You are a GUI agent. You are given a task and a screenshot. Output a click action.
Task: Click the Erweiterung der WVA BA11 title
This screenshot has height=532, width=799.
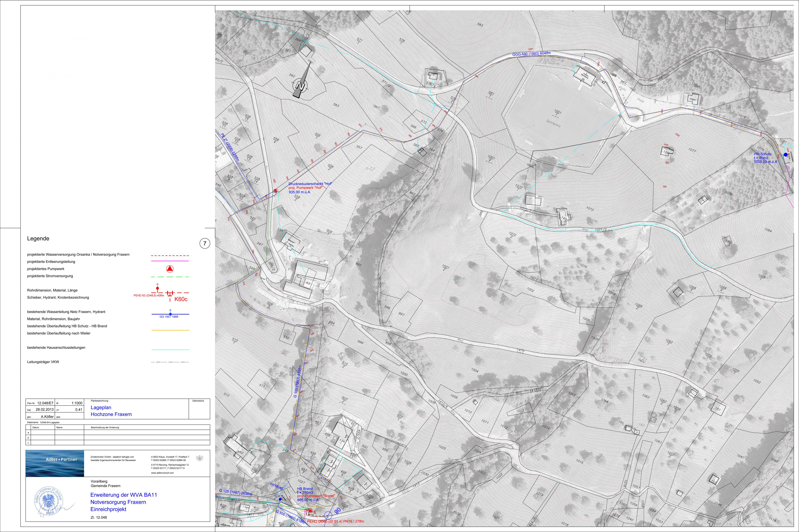[x=124, y=495]
